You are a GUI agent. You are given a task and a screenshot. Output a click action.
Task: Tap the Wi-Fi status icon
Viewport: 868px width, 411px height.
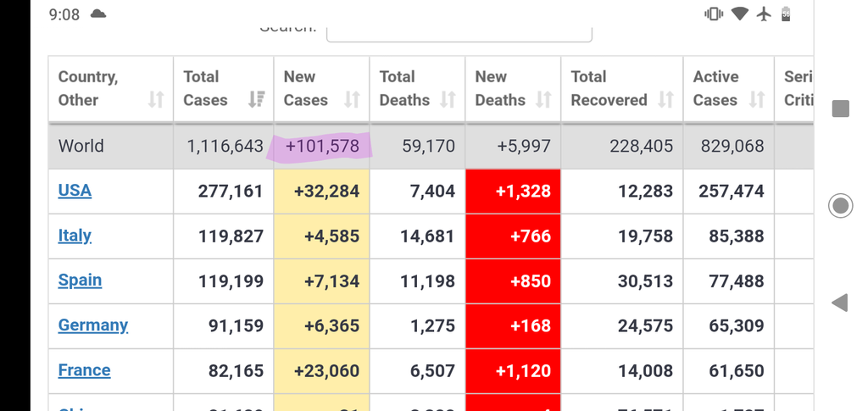(x=740, y=14)
